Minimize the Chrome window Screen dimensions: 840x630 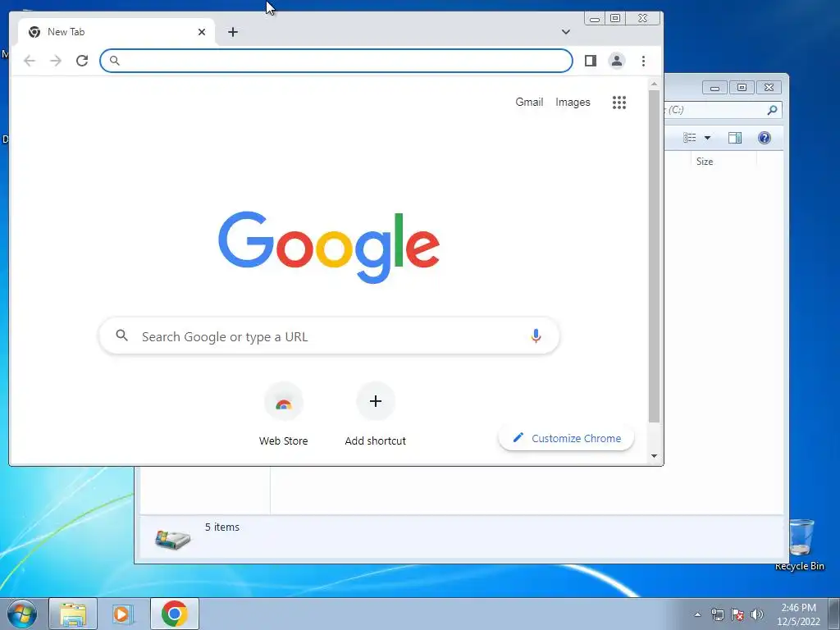coord(594,19)
